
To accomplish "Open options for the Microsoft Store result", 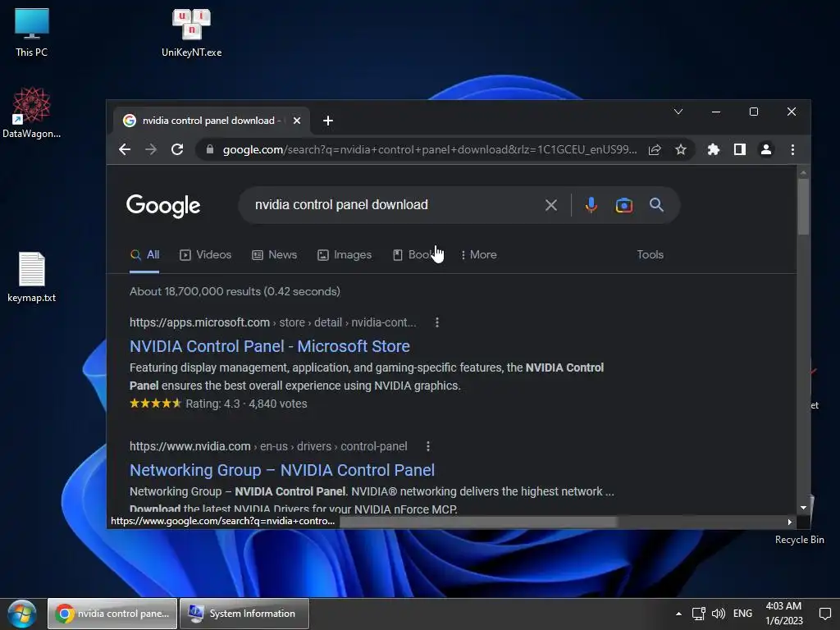I will pyautogui.click(x=437, y=322).
